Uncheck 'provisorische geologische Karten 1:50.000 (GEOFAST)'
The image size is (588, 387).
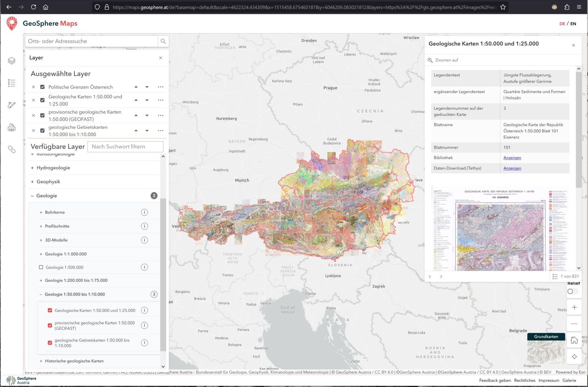pyautogui.click(x=43, y=115)
